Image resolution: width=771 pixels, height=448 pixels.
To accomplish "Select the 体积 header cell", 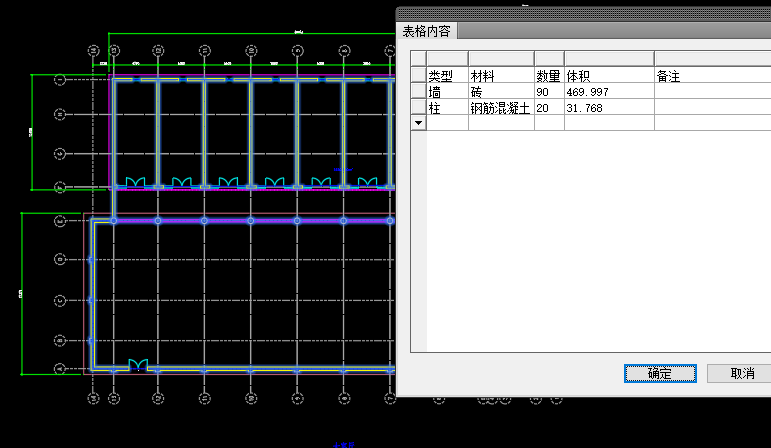I will click(608, 76).
